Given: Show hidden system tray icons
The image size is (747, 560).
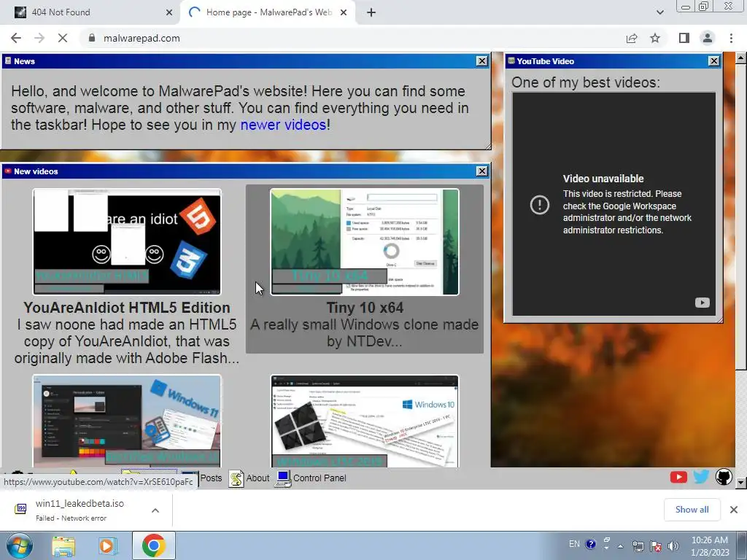Looking at the screenshot, I should tap(620, 546).
